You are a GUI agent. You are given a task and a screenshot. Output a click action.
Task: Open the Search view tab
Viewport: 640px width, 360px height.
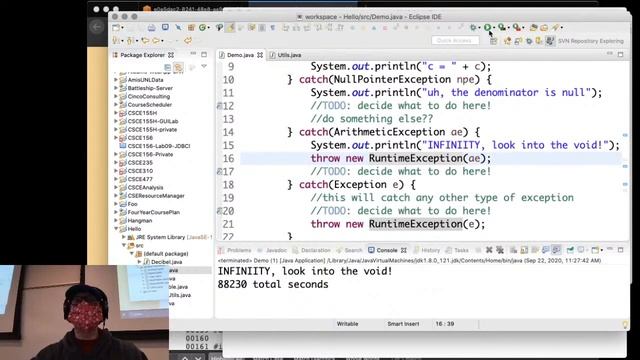349,250
